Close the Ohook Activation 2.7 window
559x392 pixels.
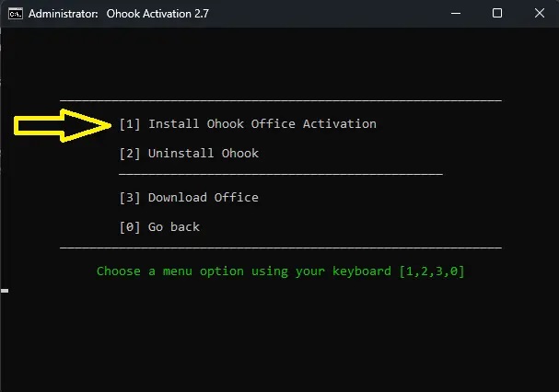point(540,14)
